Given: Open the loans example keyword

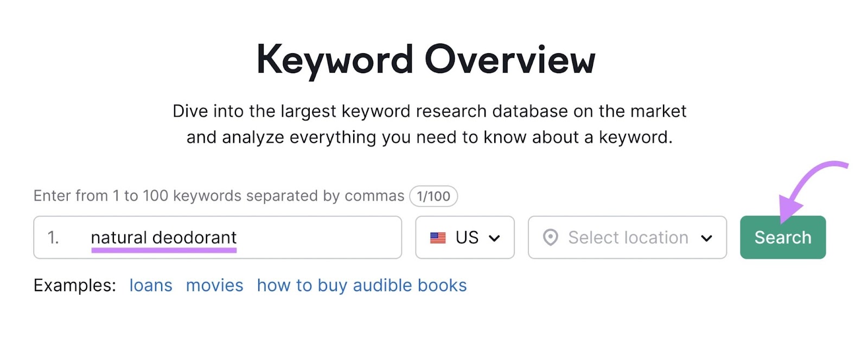Looking at the screenshot, I should tap(150, 285).
